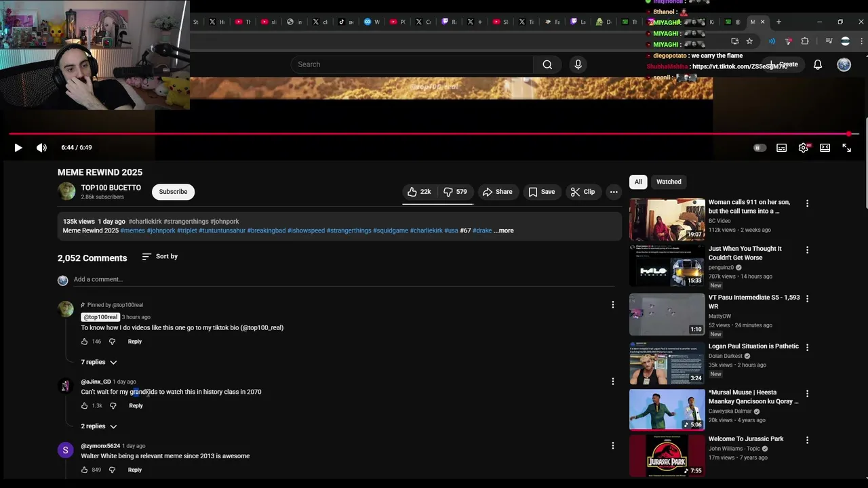Reply to @aJinx_GD comment
The height and width of the screenshot is (488, 868).
[136, 406]
